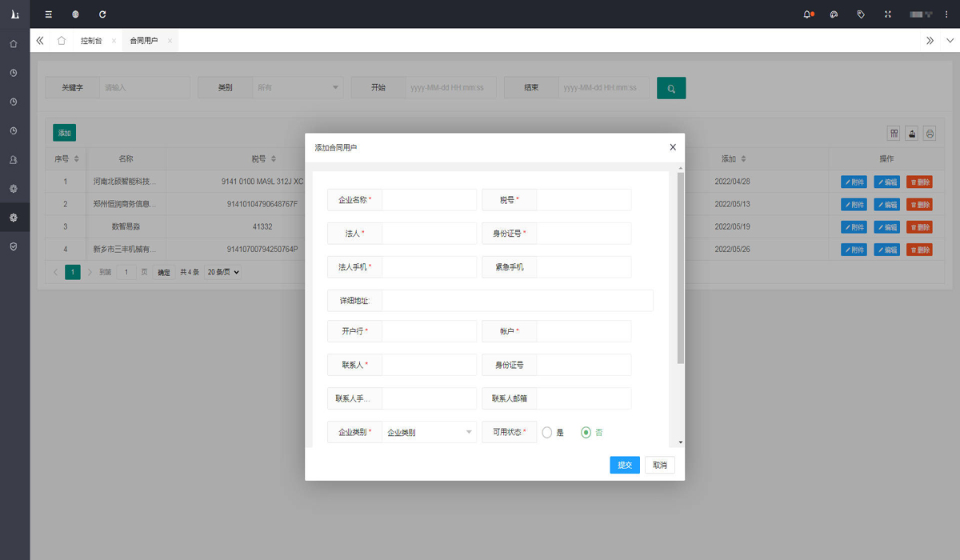Click the tag note icon in header

coord(861,14)
